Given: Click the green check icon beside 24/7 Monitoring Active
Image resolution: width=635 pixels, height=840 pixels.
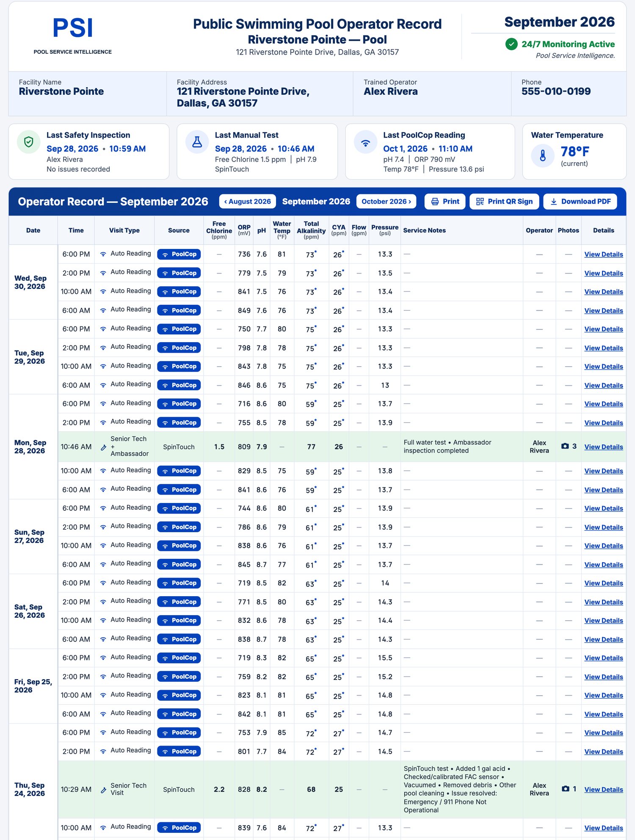Looking at the screenshot, I should point(511,44).
